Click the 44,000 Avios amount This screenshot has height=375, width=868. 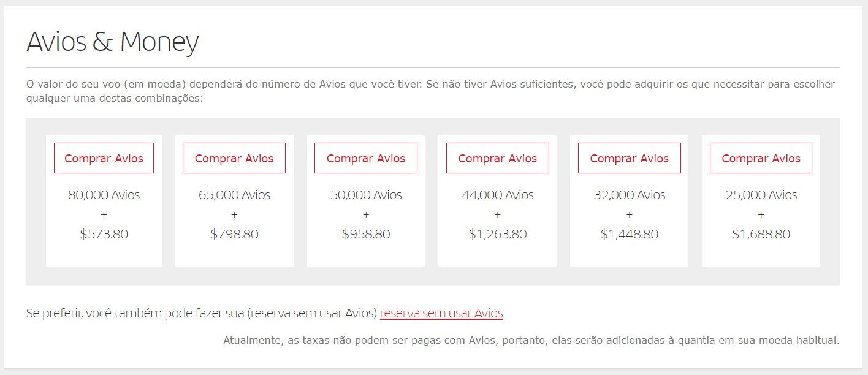coord(498,195)
